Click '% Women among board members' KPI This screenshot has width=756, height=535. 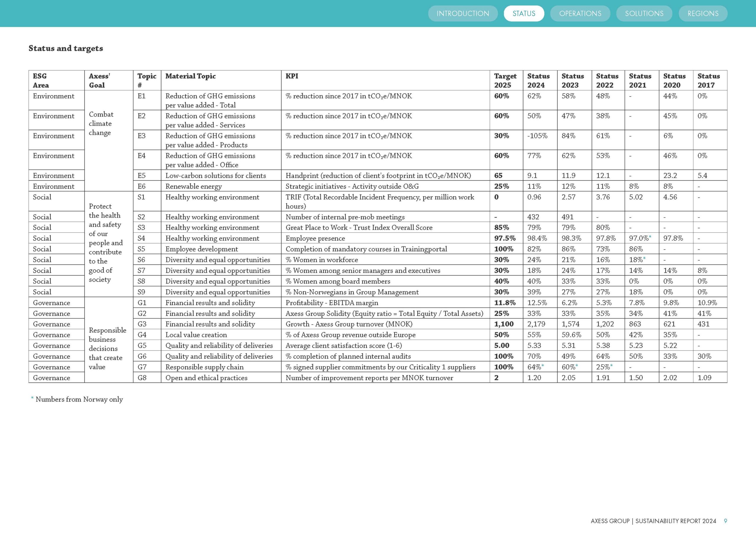pos(338,281)
